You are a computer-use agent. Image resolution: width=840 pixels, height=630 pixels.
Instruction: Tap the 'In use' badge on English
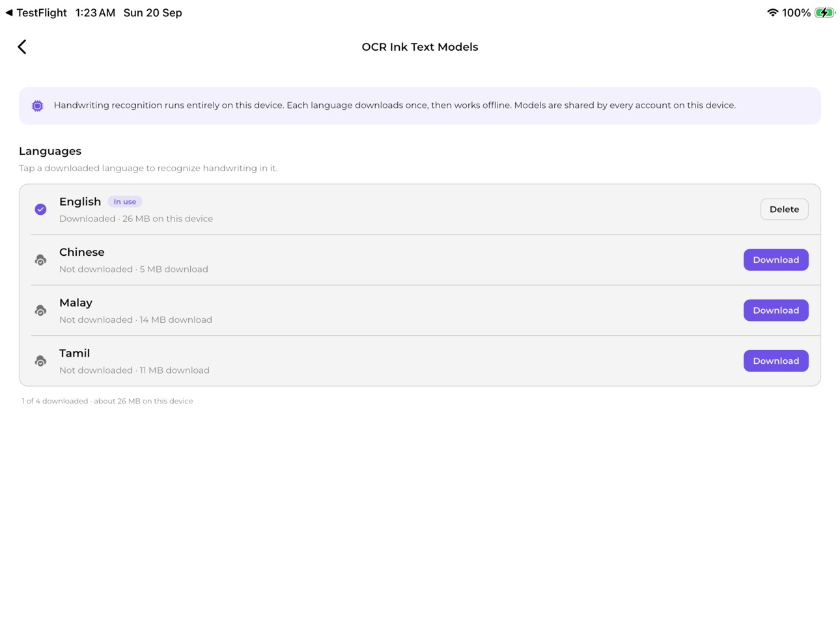point(125,202)
